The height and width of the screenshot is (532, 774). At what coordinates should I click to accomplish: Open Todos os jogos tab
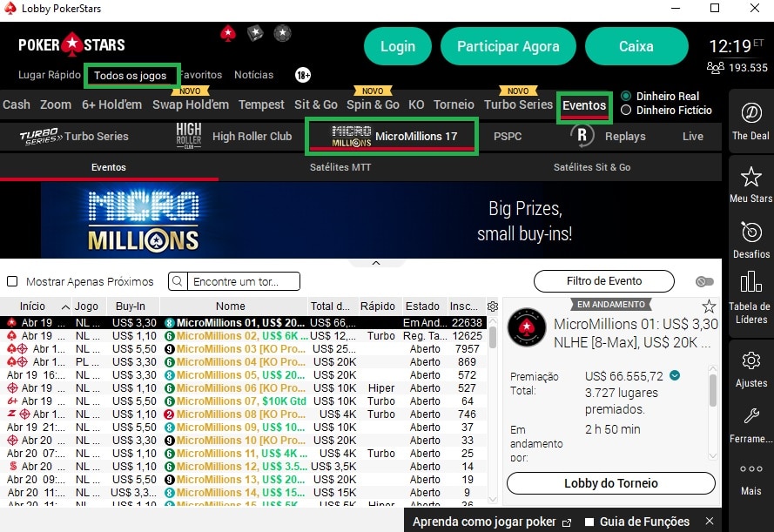click(131, 76)
